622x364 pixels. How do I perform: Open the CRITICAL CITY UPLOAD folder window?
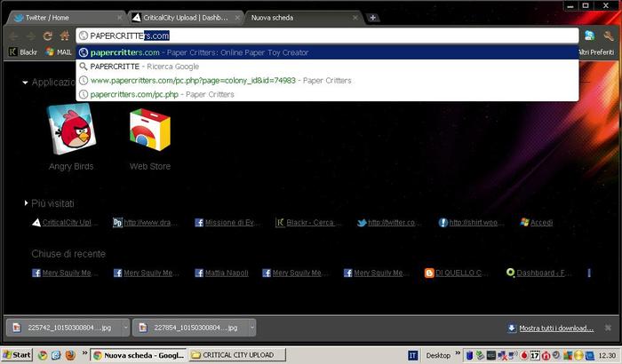[x=237, y=355]
